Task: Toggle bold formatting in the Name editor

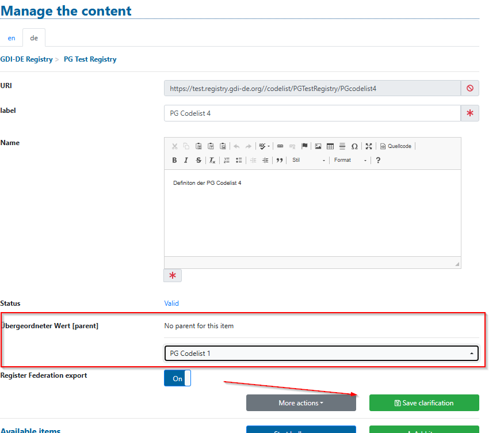Action: pyautogui.click(x=174, y=160)
